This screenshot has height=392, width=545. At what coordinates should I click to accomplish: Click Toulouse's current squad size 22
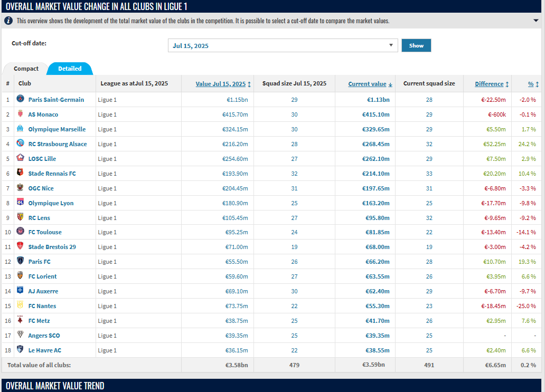click(x=429, y=232)
